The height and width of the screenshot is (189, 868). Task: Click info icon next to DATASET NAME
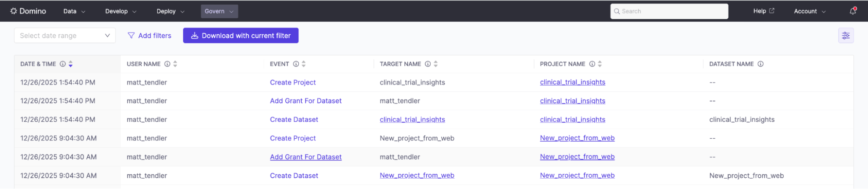[x=760, y=64]
